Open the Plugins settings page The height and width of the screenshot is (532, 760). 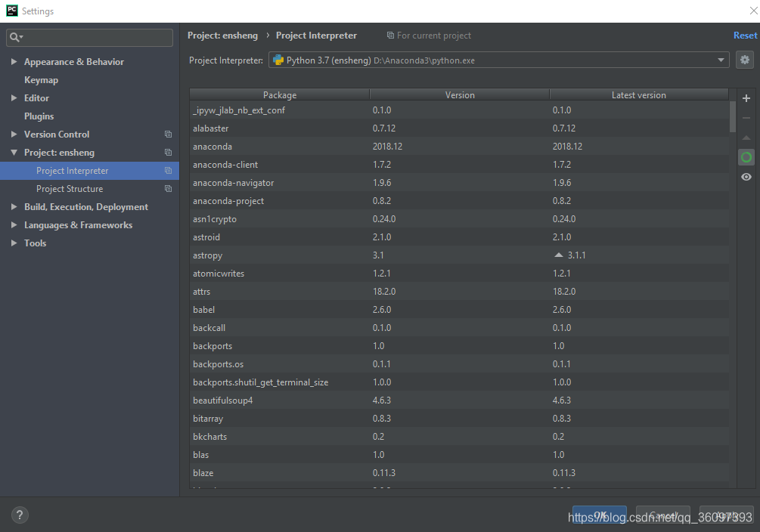point(39,116)
